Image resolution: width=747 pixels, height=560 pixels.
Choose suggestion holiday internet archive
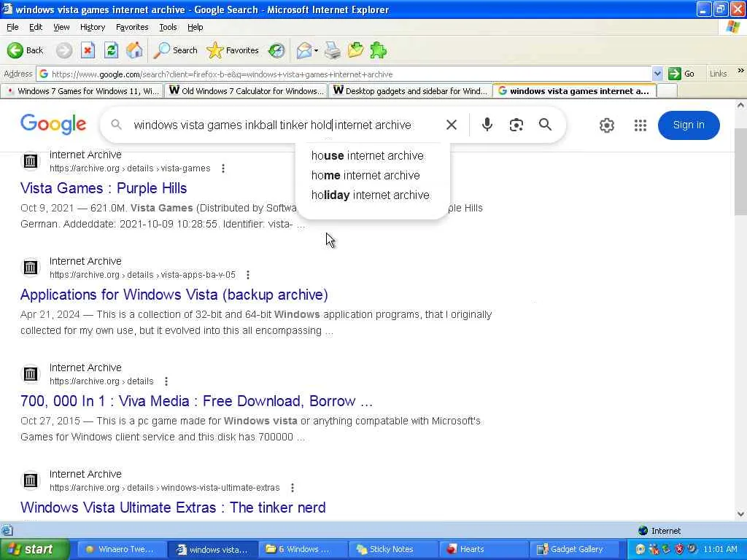(370, 195)
